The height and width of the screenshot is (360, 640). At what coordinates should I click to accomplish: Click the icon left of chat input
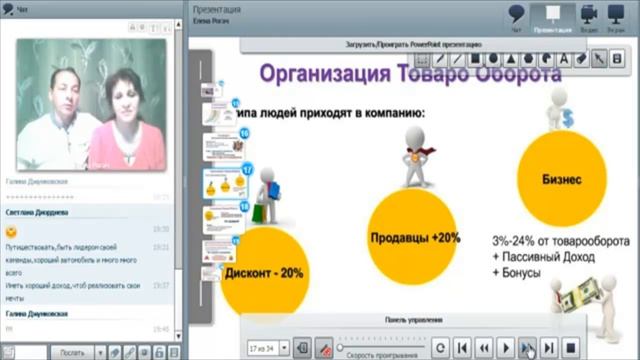tap(8, 352)
